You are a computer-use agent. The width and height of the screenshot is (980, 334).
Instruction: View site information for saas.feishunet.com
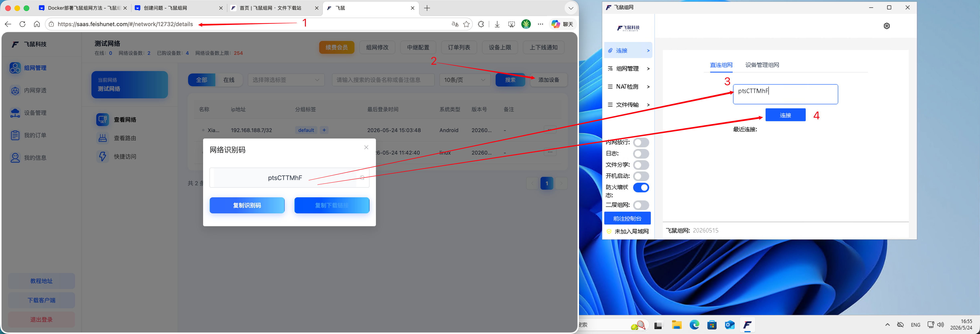[51, 24]
